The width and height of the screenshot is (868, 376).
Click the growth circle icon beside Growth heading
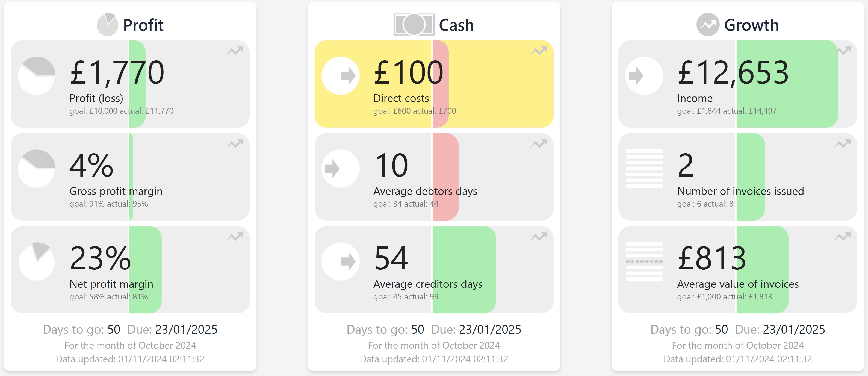point(708,25)
